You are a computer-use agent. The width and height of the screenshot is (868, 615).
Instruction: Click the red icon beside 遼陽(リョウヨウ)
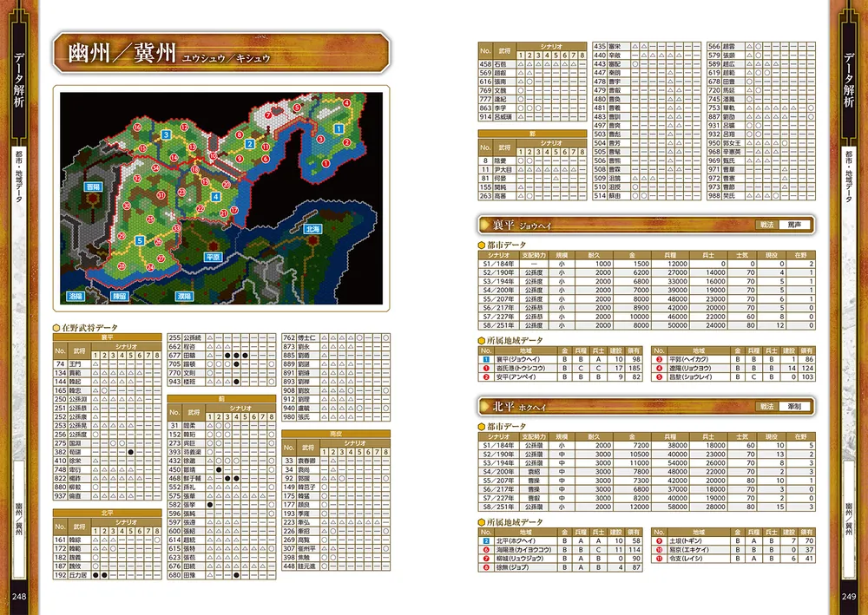pyautogui.click(x=659, y=369)
